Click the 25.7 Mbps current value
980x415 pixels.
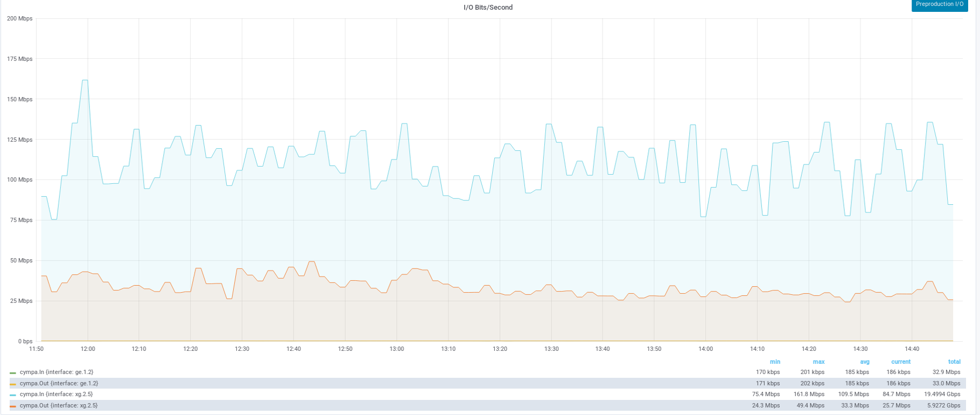coord(897,406)
